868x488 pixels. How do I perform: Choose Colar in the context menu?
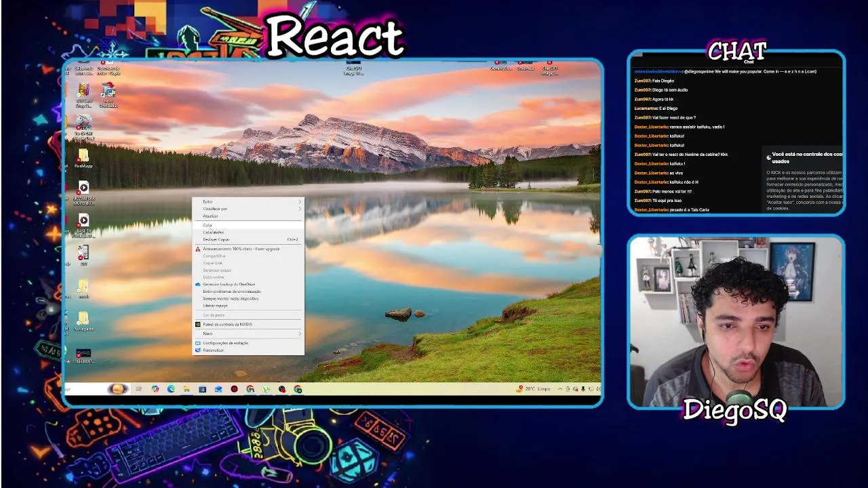248,226
